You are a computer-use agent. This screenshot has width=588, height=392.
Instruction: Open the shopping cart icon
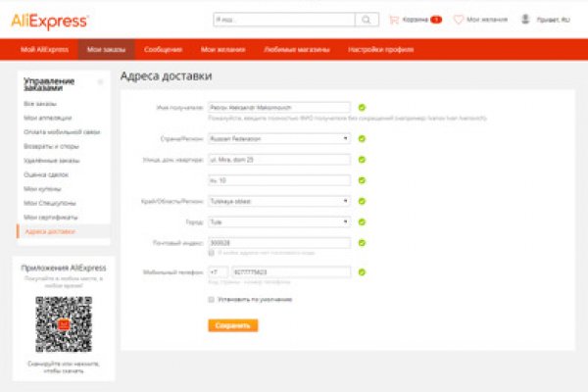(x=394, y=19)
